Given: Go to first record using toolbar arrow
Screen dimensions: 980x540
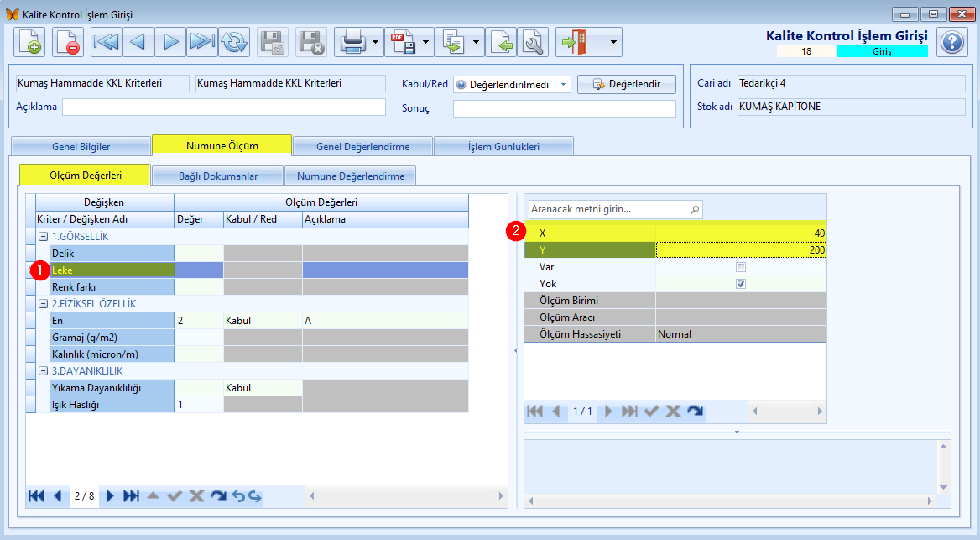Looking at the screenshot, I should [107, 43].
